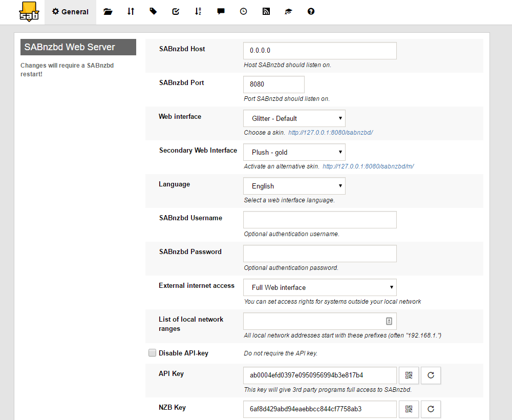Open the Notifications speech bubble icon
Screen dimensions: 512x420
tap(221, 12)
